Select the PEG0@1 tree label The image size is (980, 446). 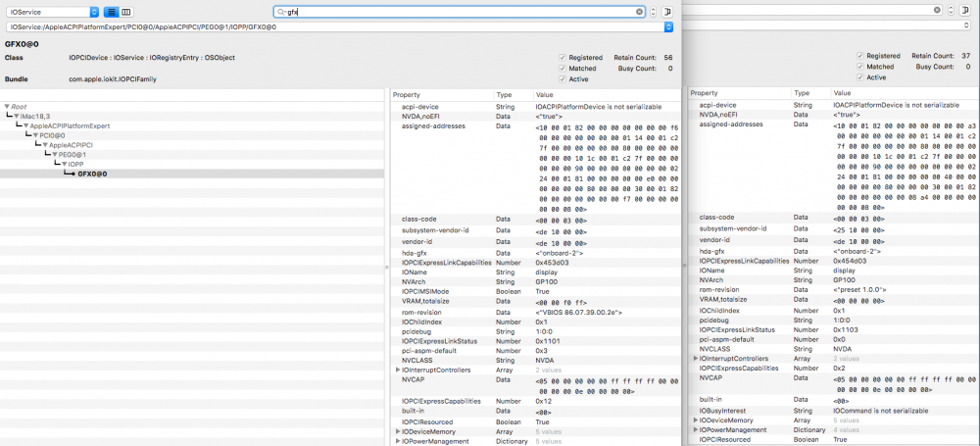coord(73,155)
